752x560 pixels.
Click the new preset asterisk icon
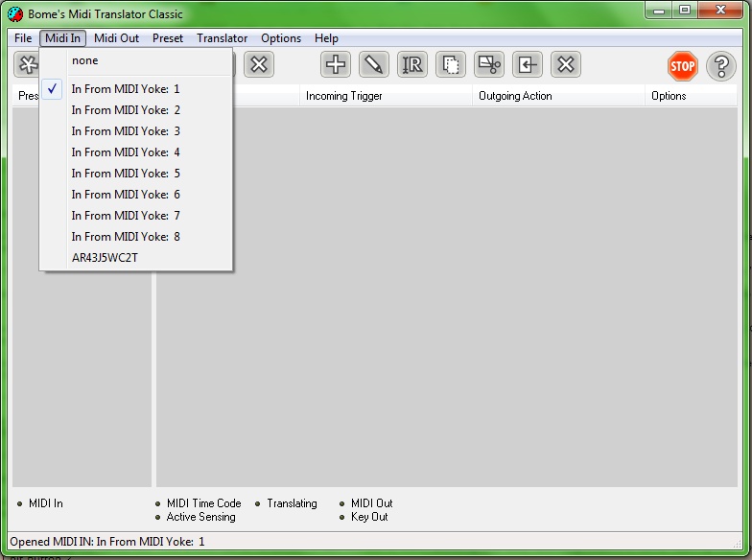pos(27,65)
